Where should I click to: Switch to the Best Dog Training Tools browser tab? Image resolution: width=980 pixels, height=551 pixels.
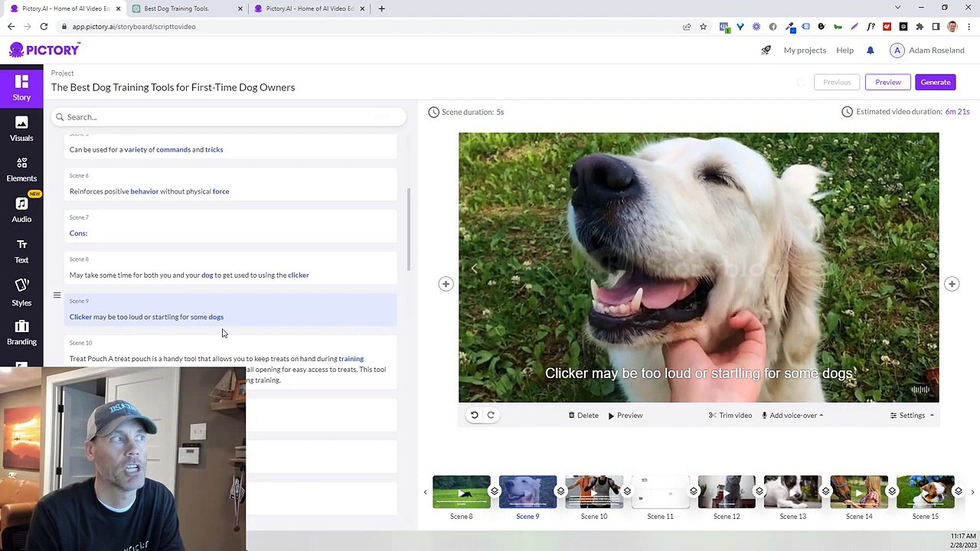click(x=188, y=8)
